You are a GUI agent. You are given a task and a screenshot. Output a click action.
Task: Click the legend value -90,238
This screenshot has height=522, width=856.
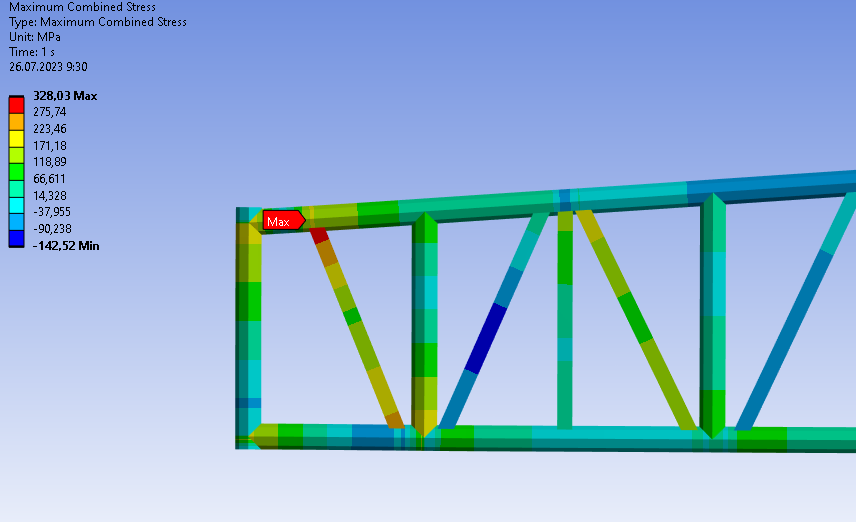click(x=52, y=229)
